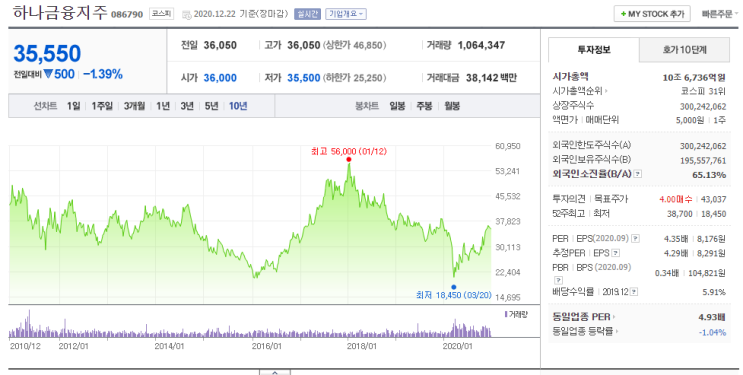The height and width of the screenshot is (375, 743).
Task: Expand the 빠른주문 quick order menu
Action: [720, 14]
